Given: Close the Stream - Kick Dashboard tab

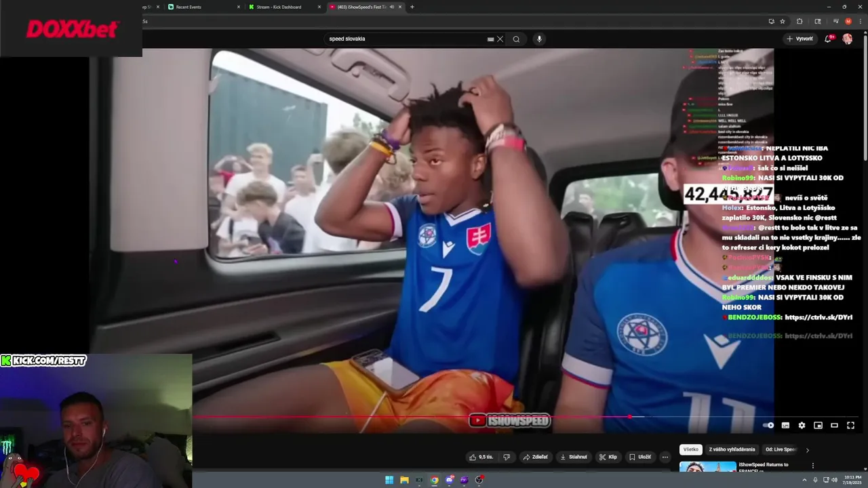Looking at the screenshot, I should (x=319, y=7).
